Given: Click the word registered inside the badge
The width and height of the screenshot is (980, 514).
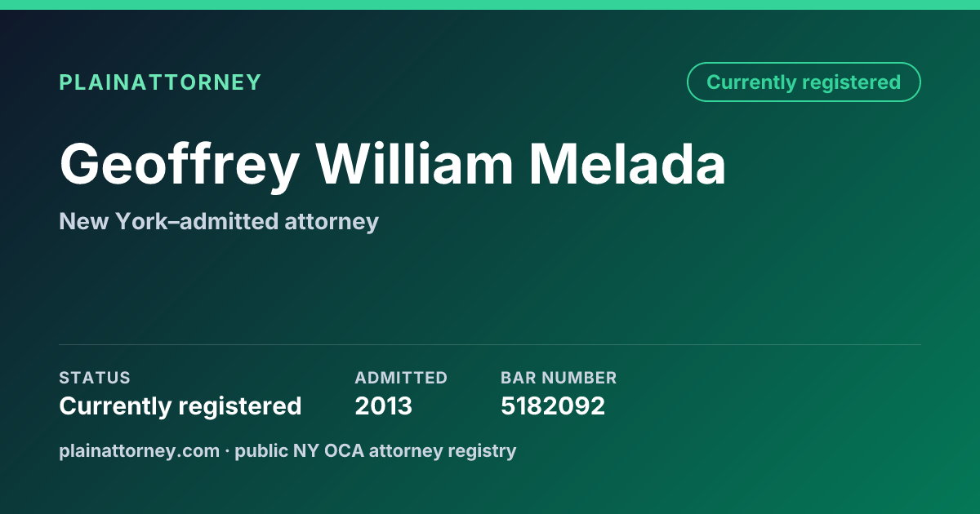Looking at the screenshot, I should 852,82.
